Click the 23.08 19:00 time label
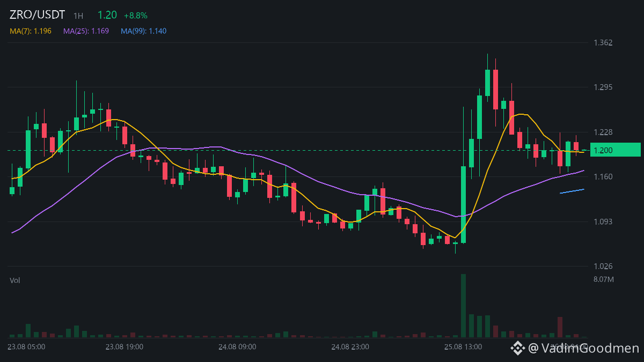The image size is (644, 362). point(124,347)
